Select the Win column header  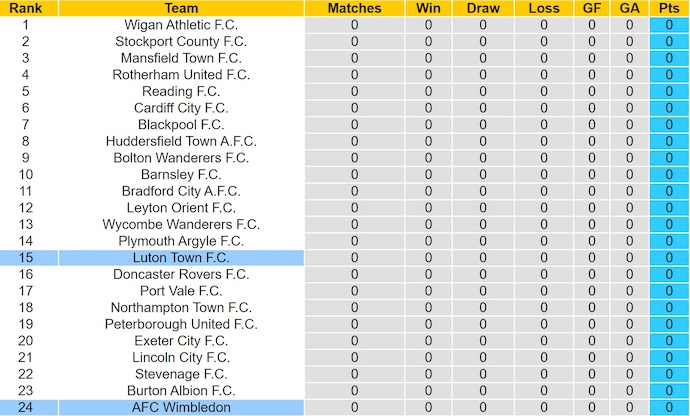(428, 8)
